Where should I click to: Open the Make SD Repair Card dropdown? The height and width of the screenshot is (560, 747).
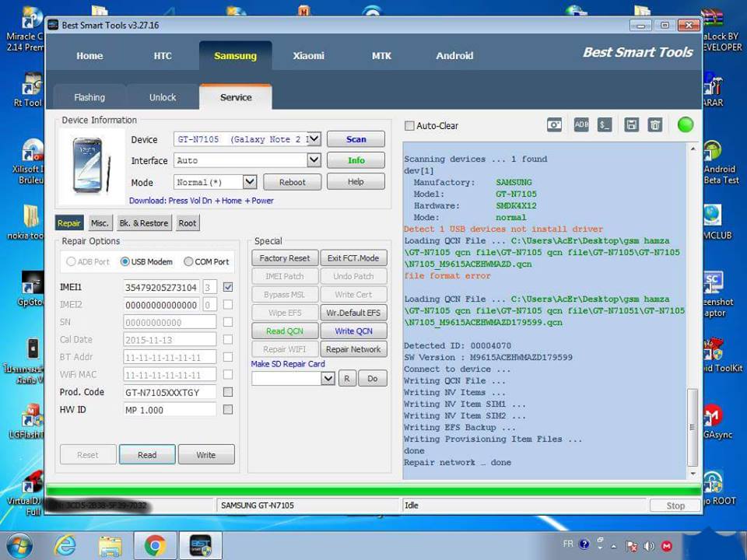[x=328, y=379]
